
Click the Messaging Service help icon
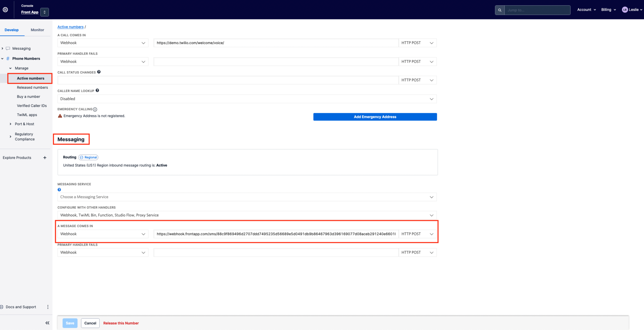click(59, 190)
